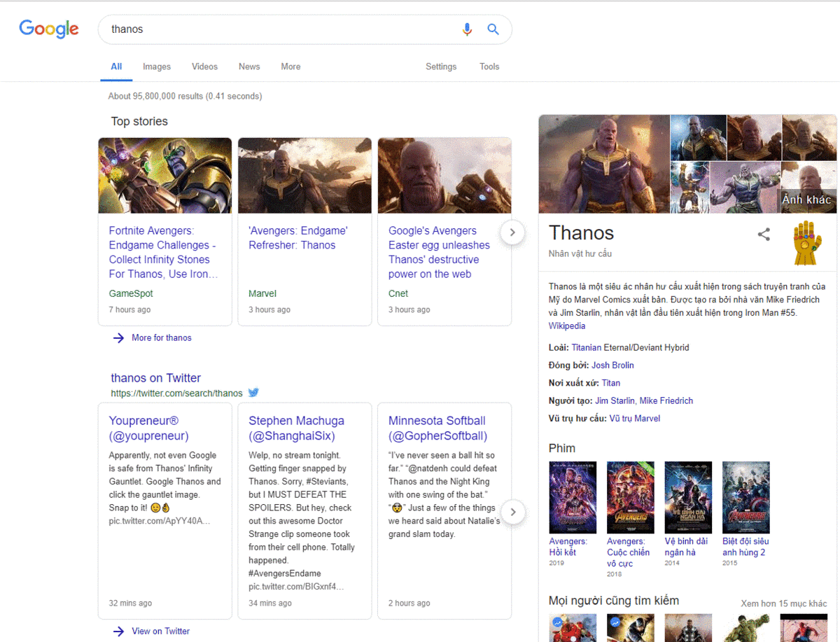Image resolution: width=840 pixels, height=642 pixels.
Task: Click the Google logo
Action: coord(48,29)
